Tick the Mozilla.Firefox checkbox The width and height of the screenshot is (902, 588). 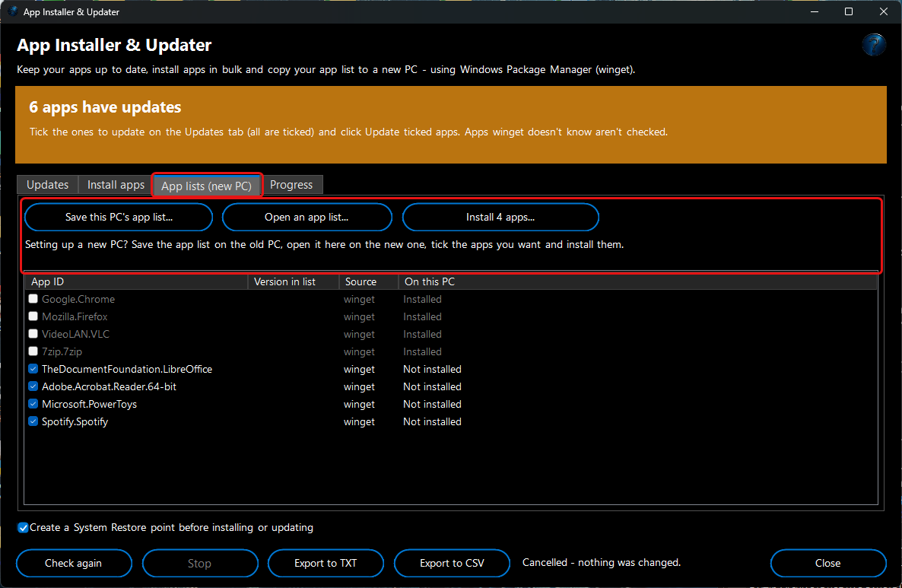pyautogui.click(x=33, y=316)
